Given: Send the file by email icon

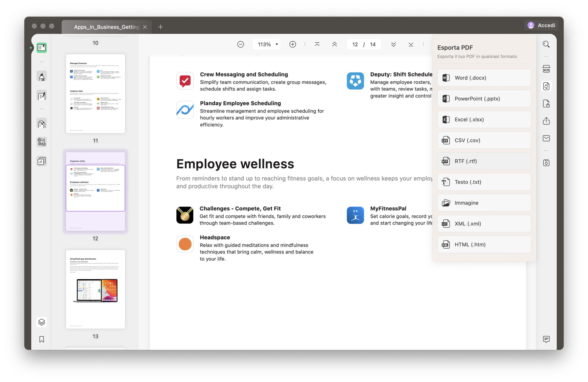Looking at the screenshot, I should point(546,138).
